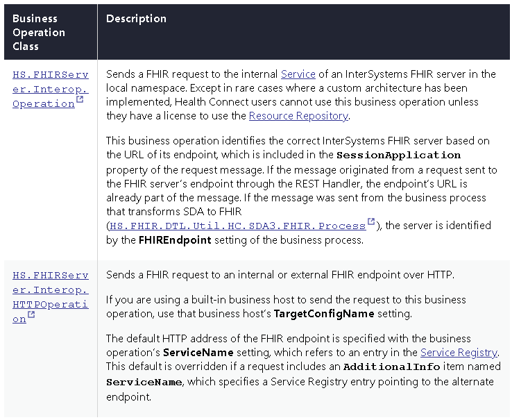Follow the Service Registry link
Viewport: 512px width, 420px height.
click(x=459, y=353)
